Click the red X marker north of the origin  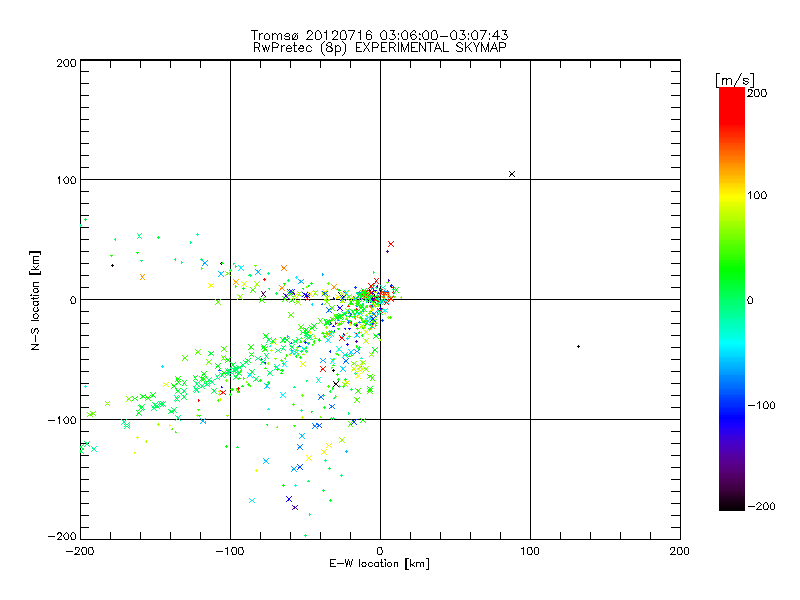[391, 244]
